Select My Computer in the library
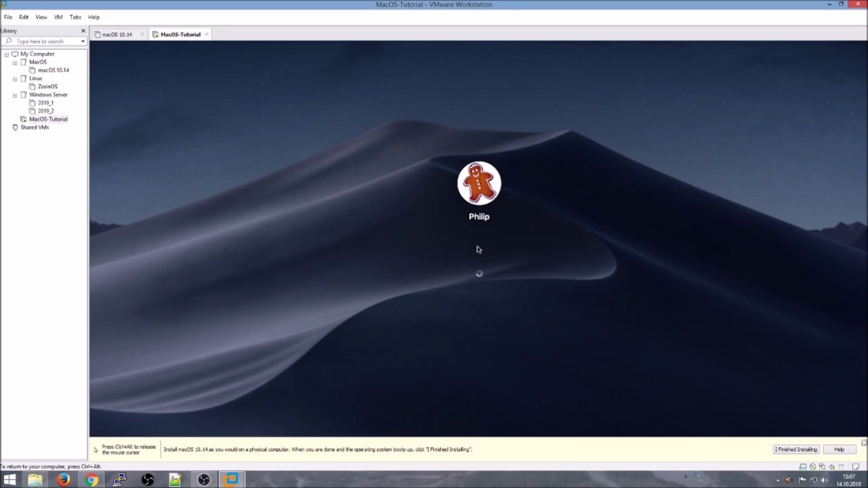The image size is (868, 488). [37, 54]
